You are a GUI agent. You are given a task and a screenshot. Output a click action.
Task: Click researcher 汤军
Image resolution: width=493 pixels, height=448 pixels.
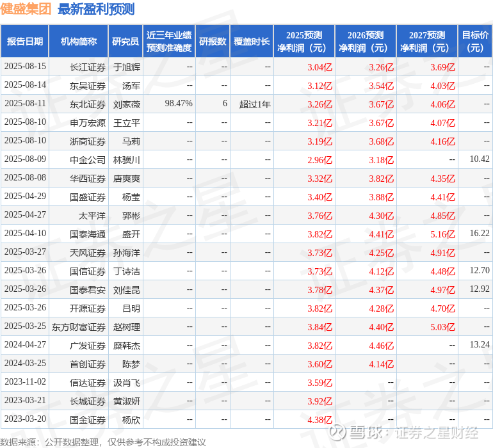click(131, 86)
